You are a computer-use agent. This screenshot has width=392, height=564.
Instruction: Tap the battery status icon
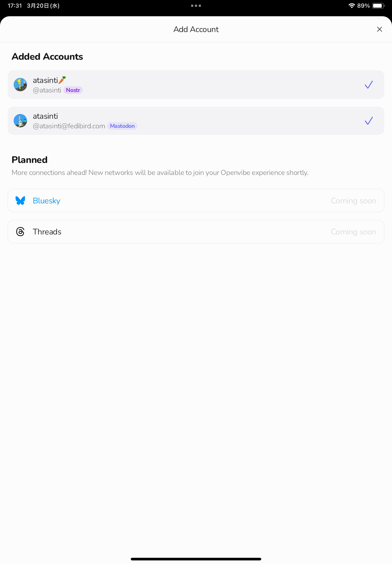(378, 6)
